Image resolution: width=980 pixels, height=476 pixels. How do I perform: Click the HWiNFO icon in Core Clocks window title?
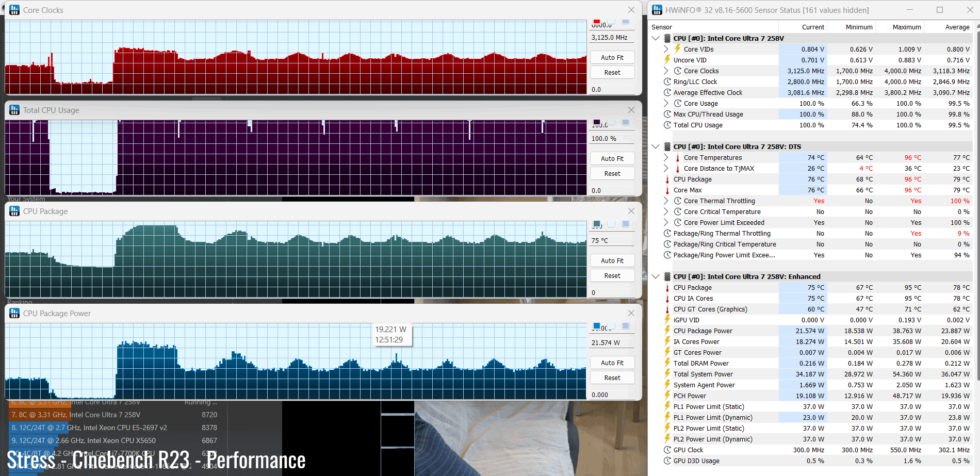pyautogui.click(x=14, y=10)
